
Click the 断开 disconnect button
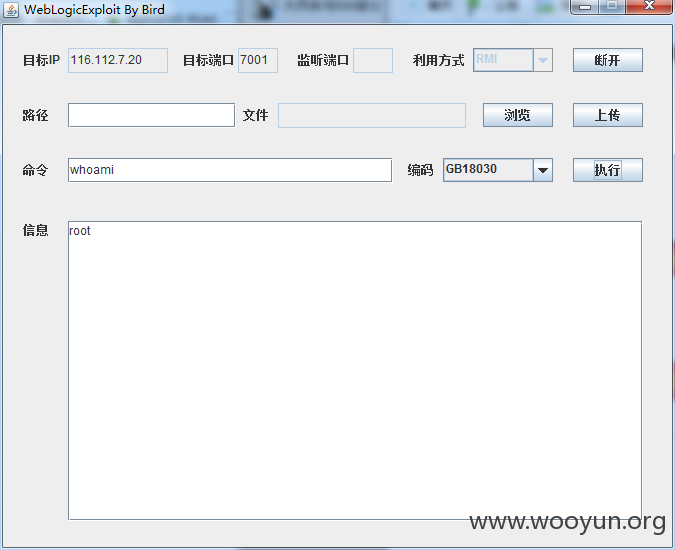(x=607, y=60)
